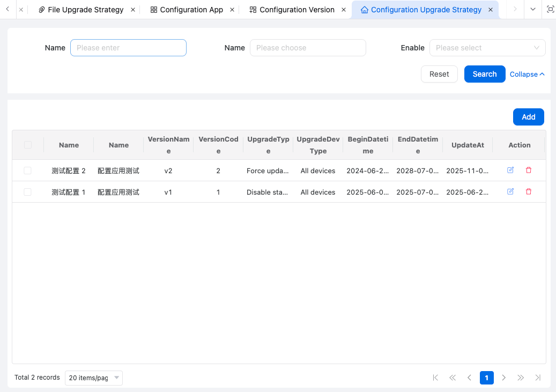The width and height of the screenshot is (556, 392).
Task: Open the Enable select dropdown
Action: tap(487, 48)
